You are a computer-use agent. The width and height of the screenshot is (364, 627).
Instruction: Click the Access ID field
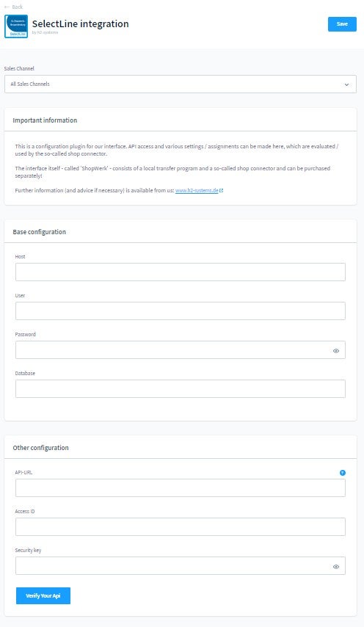(x=181, y=526)
